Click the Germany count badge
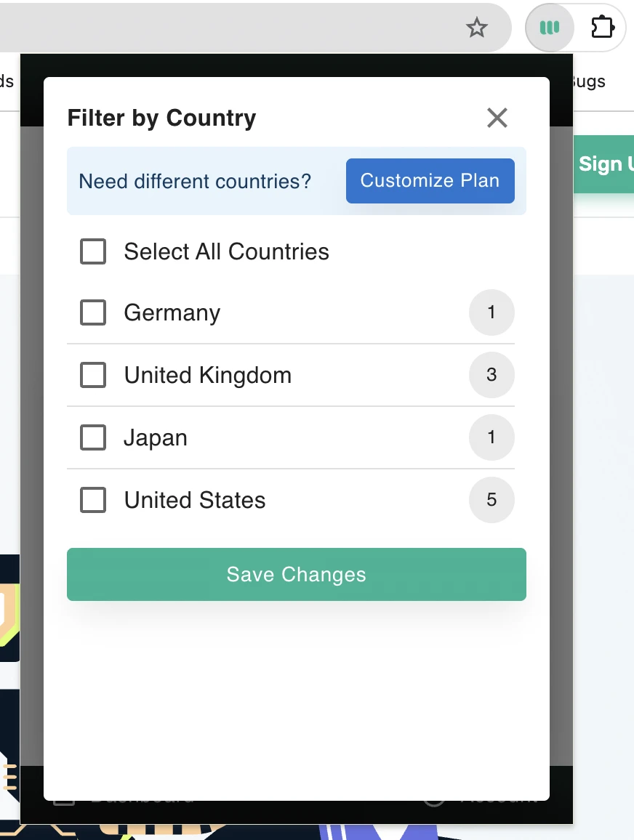 tap(491, 313)
